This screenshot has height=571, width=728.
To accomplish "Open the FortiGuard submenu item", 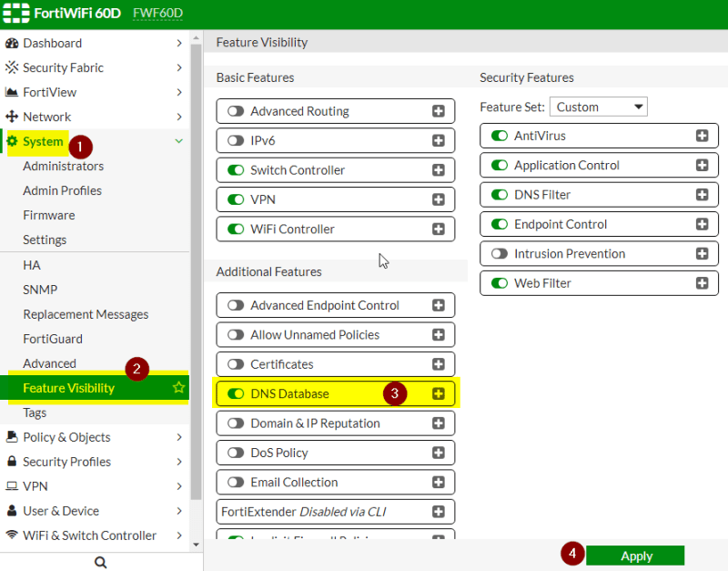I will pyautogui.click(x=53, y=339).
